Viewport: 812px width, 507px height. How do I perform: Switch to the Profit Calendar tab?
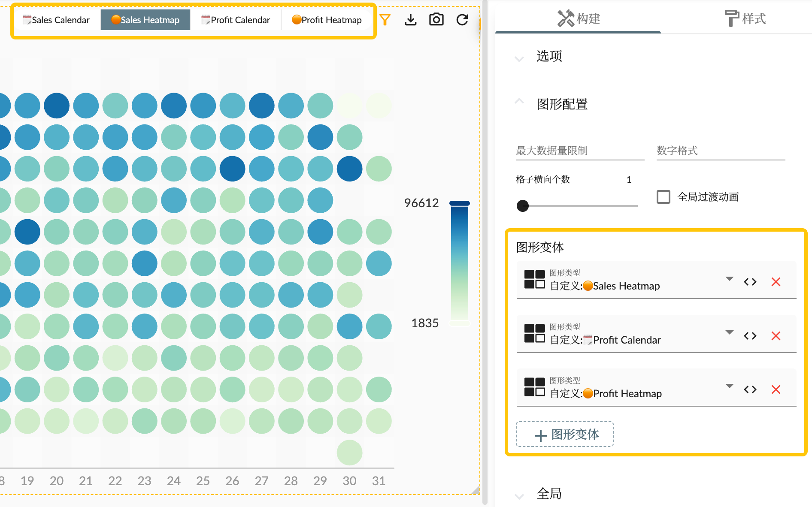pos(236,20)
